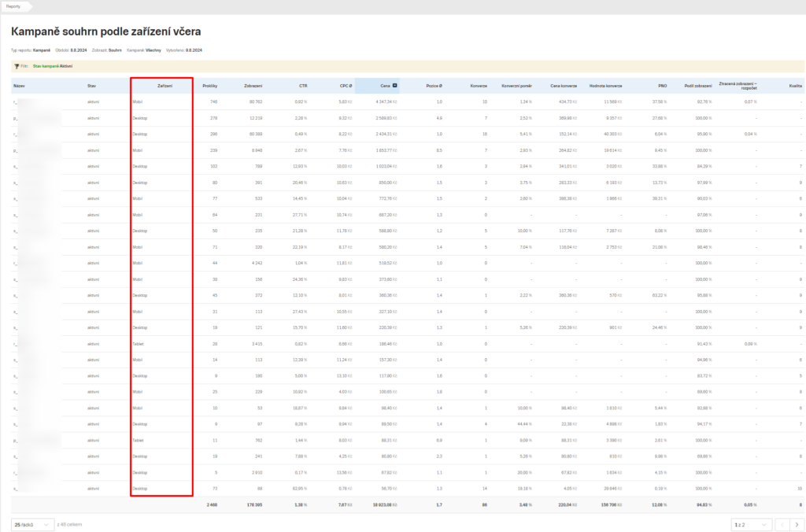Screen dimensions: 806x532
Task: Select the total impressions 178 395
Action: pos(254,504)
